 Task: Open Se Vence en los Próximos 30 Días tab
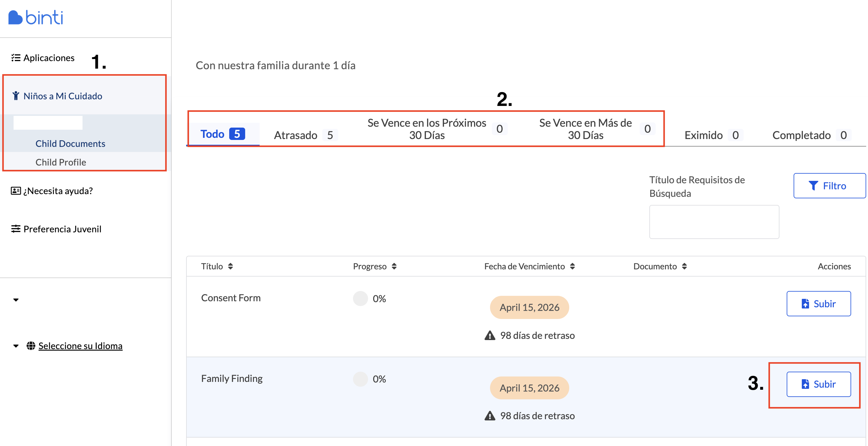437,129
